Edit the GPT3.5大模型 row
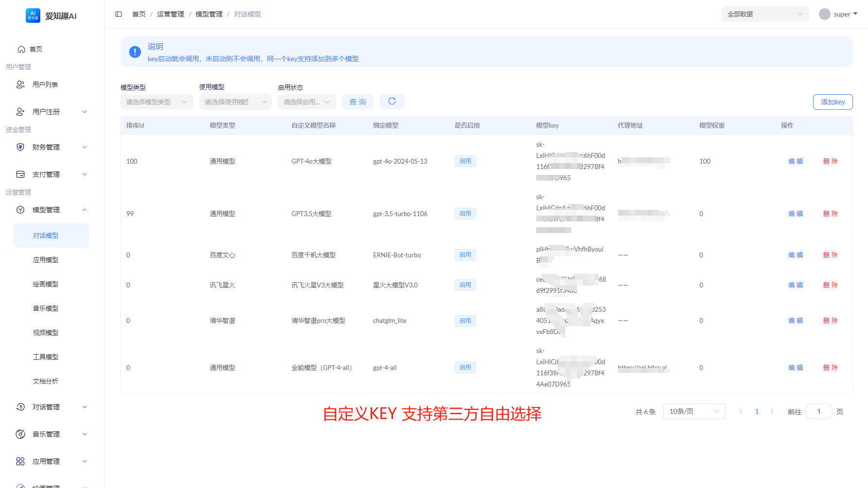868x488 pixels. point(796,214)
